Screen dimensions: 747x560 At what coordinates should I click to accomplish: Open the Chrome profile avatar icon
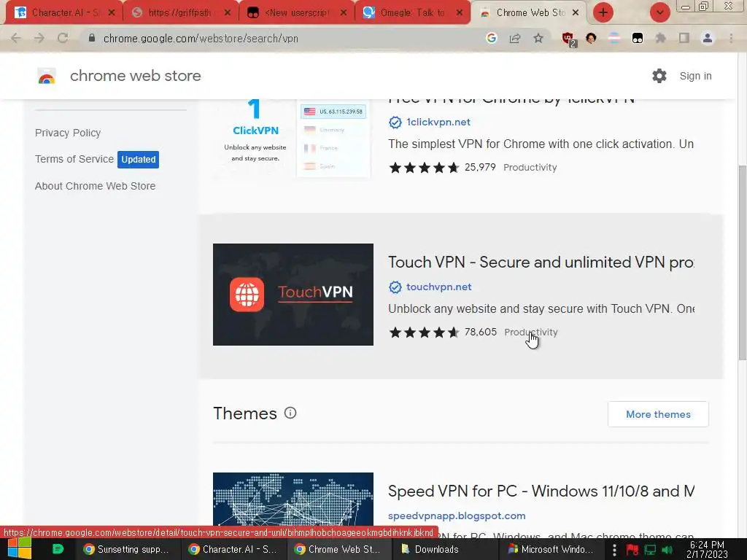coord(708,38)
